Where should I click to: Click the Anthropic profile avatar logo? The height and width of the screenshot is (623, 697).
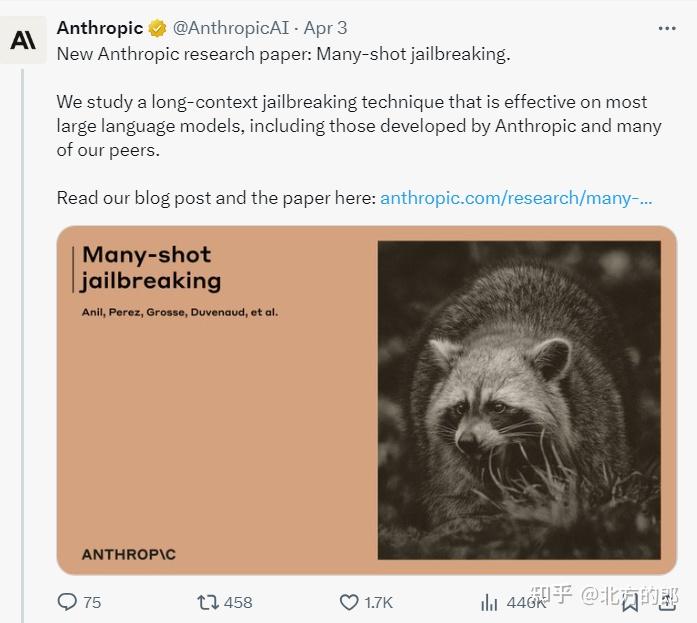click(x=24, y=41)
